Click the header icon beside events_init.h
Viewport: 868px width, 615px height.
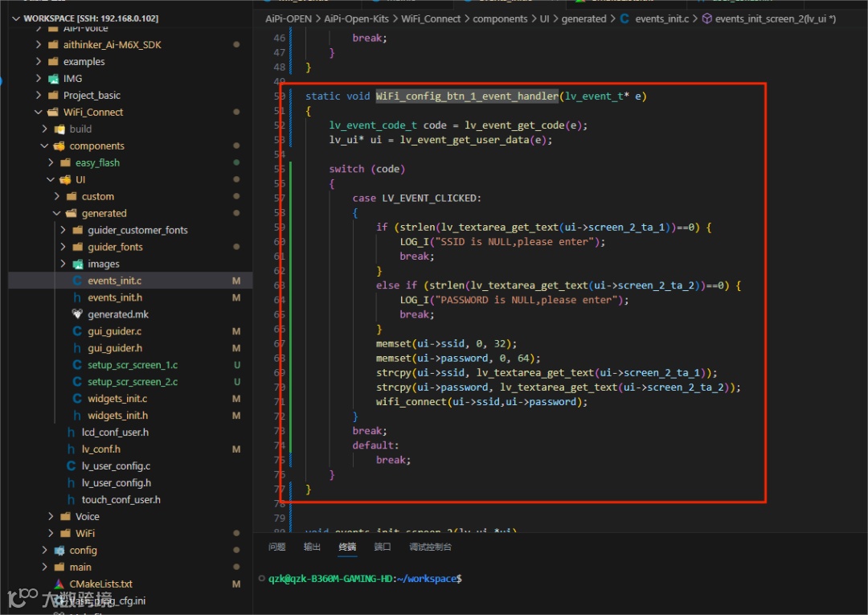point(77,297)
